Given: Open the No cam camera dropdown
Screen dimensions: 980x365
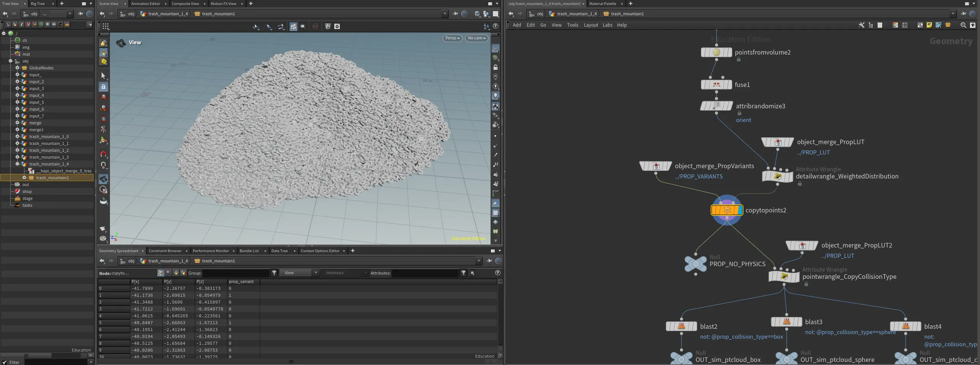Looking at the screenshot, I should pyautogui.click(x=476, y=38).
